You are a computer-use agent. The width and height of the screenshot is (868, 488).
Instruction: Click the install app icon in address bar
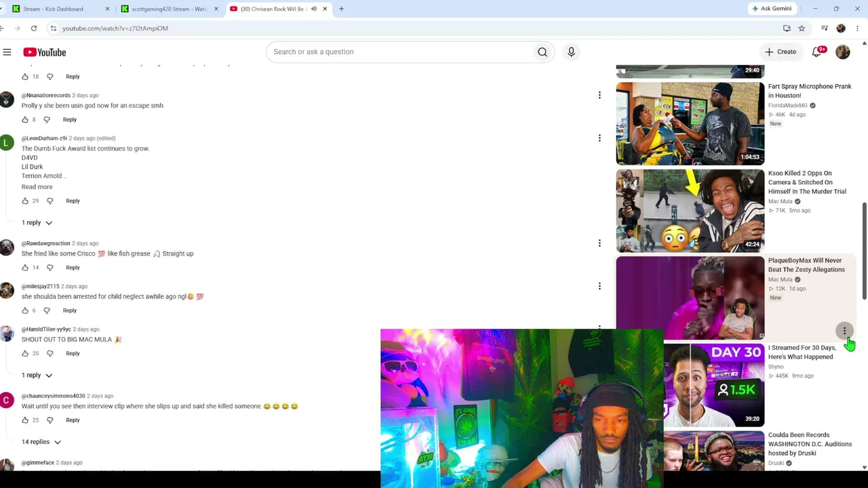pos(787,28)
